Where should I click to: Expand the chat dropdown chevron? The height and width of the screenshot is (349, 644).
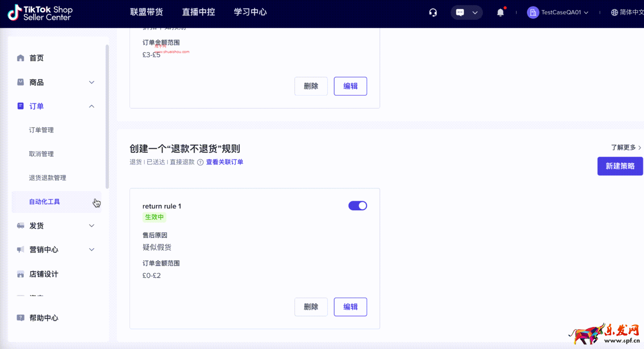pyautogui.click(x=475, y=12)
